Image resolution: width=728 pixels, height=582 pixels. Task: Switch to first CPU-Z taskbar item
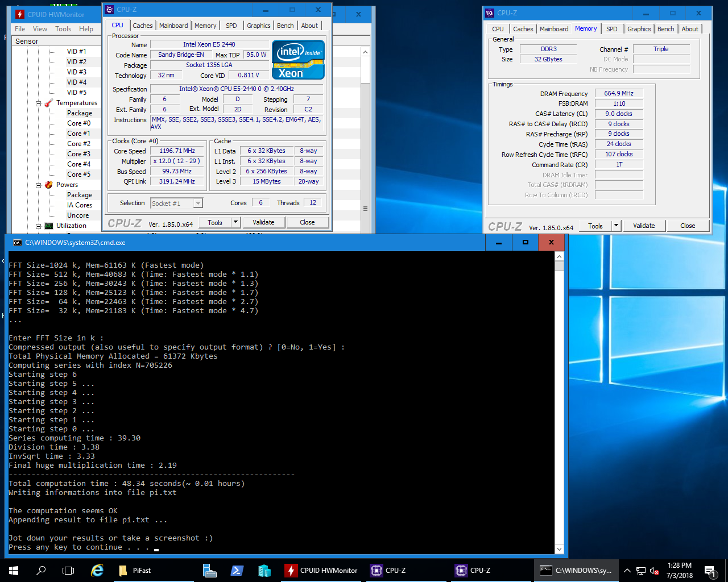406,570
